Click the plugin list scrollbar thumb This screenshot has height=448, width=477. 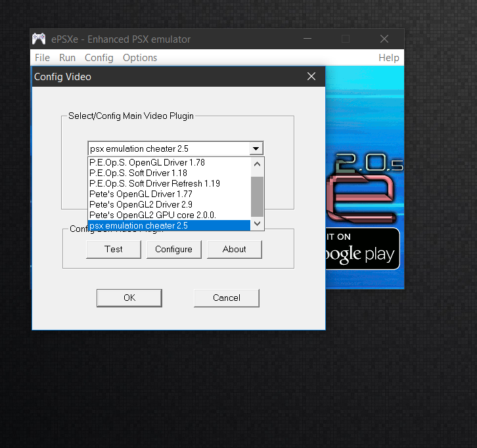point(257,196)
